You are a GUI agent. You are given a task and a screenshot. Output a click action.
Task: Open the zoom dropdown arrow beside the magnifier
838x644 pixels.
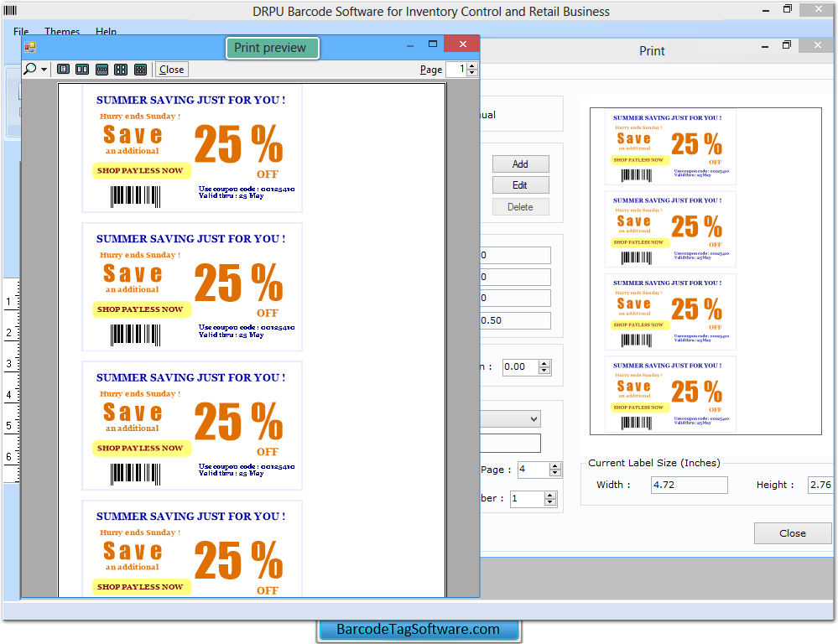44,70
